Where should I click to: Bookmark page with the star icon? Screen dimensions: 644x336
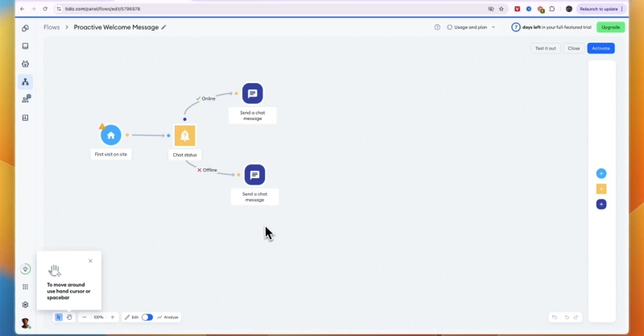pyautogui.click(x=502, y=9)
